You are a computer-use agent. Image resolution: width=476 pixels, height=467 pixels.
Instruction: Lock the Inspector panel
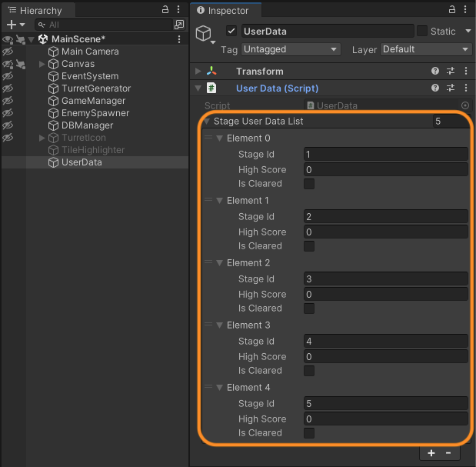tap(452, 9)
